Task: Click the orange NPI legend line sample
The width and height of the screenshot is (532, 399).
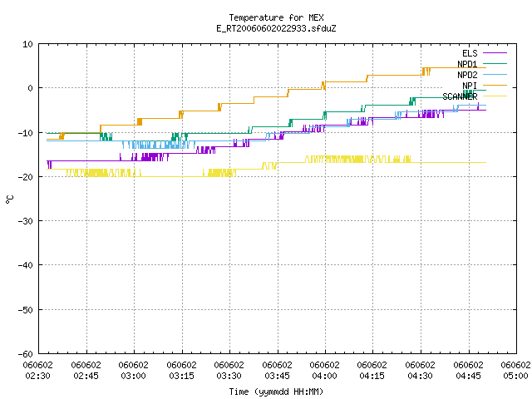Action: coord(495,85)
